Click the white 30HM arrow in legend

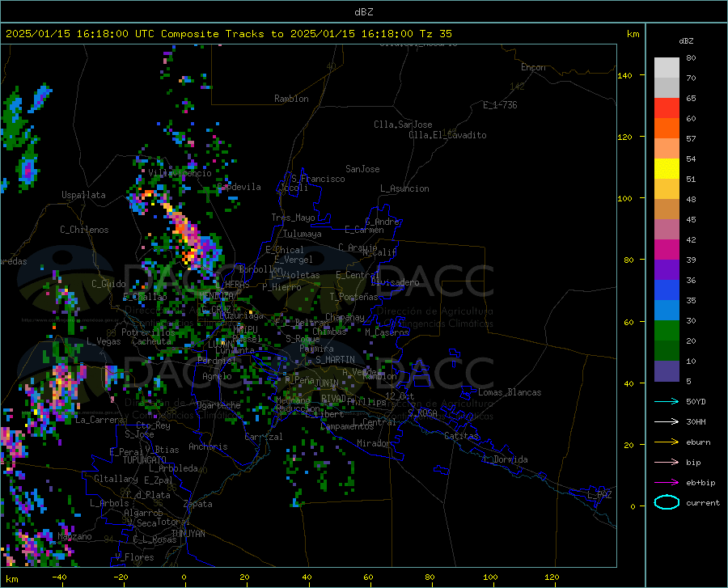pyautogui.click(x=667, y=421)
